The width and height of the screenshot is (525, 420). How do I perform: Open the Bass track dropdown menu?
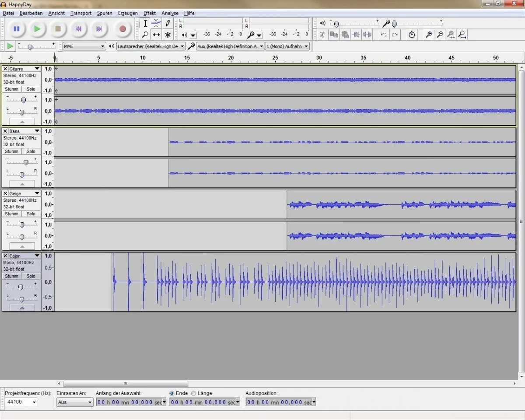pyautogui.click(x=37, y=131)
